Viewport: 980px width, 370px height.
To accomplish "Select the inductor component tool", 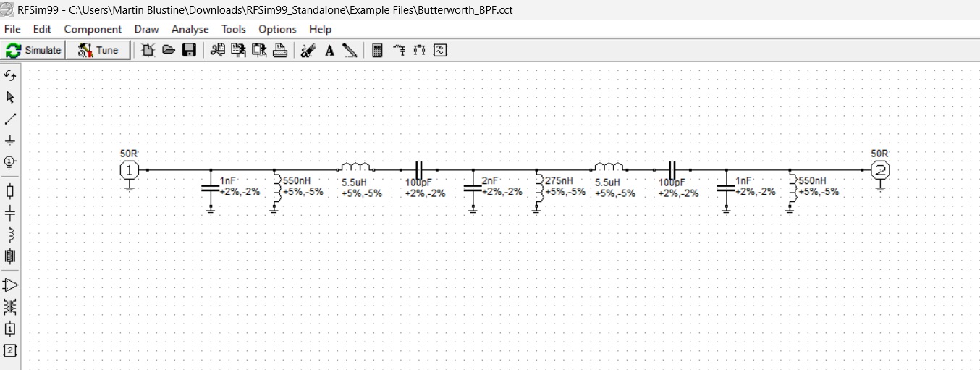I will pyautogui.click(x=10, y=235).
